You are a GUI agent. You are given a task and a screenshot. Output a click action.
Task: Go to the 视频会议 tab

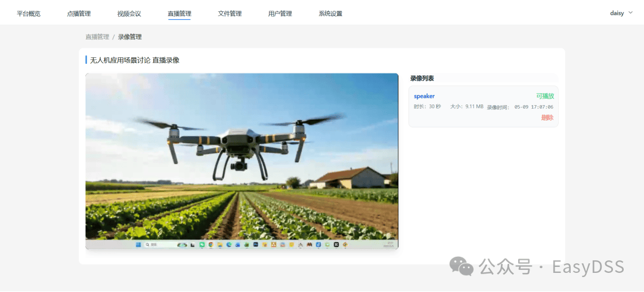click(x=129, y=14)
